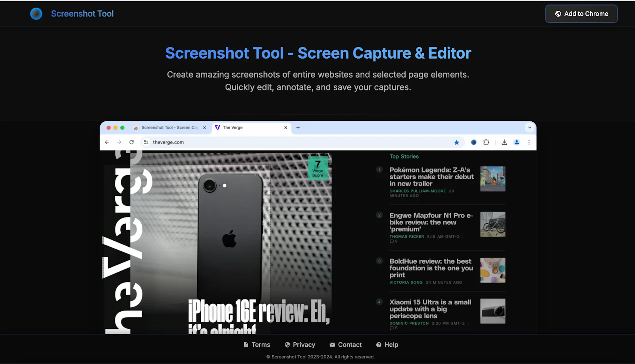Image resolution: width=635 pixels, height=364 pixels.
Task: Open the Xiaomi 15 Ultra story
Action: pos(430,309)
